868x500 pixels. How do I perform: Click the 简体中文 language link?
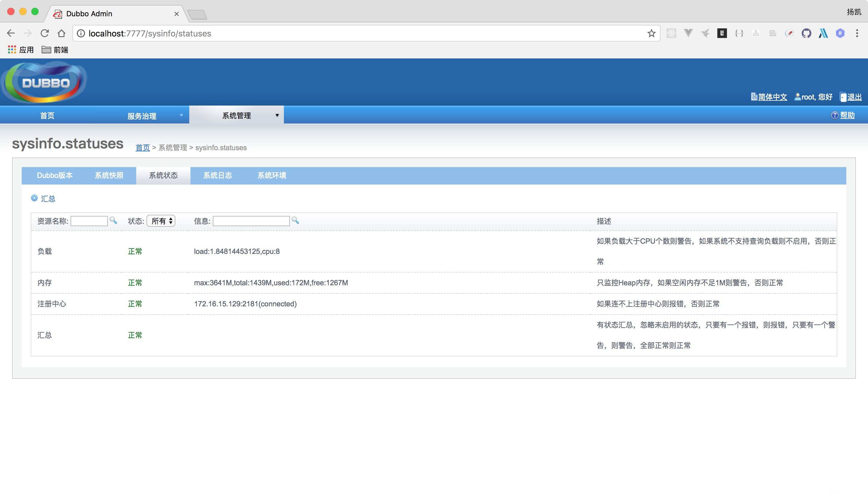coord(772,97)
